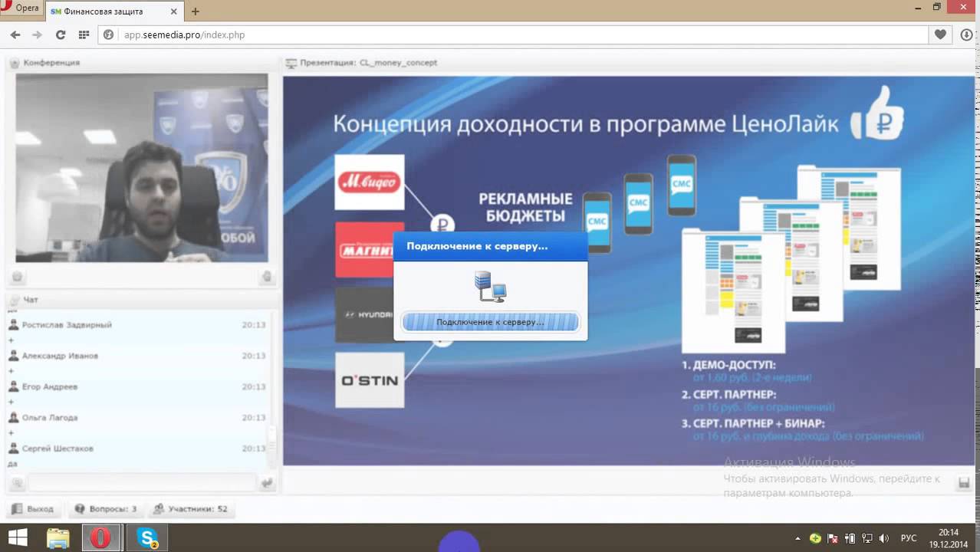Send the chat message with arrow button
The image size is (980, 552).
pos(267,483)
